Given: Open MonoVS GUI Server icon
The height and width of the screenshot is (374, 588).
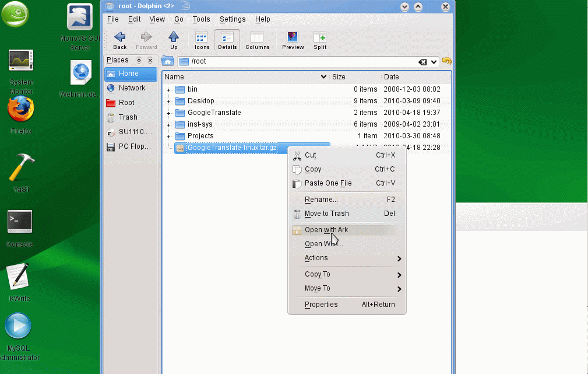Looking at the screenshot, I should pos(80,27).
